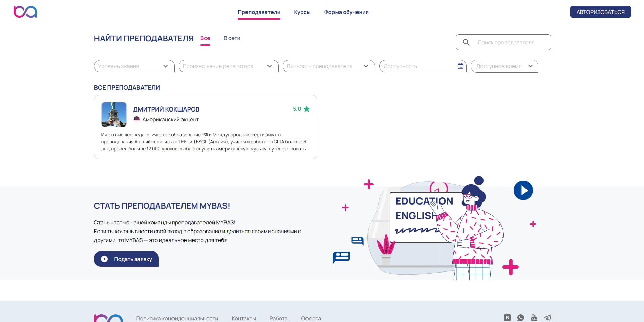Open the WhatsApp social icon
The width and height of the screenshot is (644, 322).
(521, 318)
